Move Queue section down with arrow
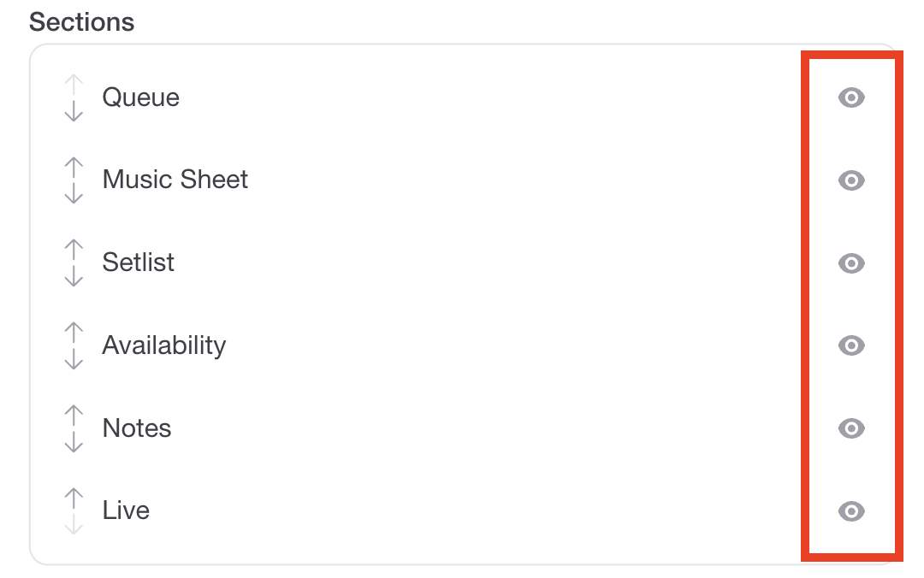This screenshot has height=578, width=924. (74, 110)
